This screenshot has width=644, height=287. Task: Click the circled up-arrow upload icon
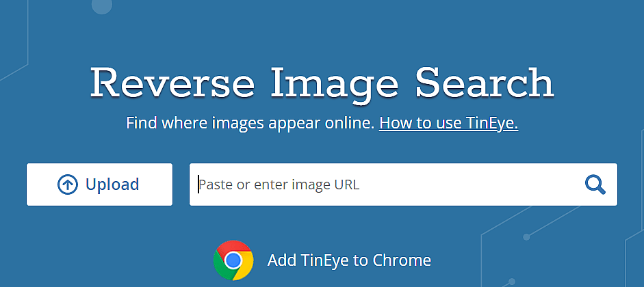point(68,184)
